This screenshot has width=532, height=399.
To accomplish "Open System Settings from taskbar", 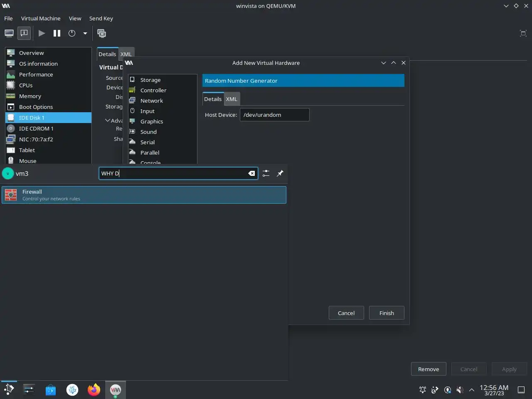I will point(29,389).
